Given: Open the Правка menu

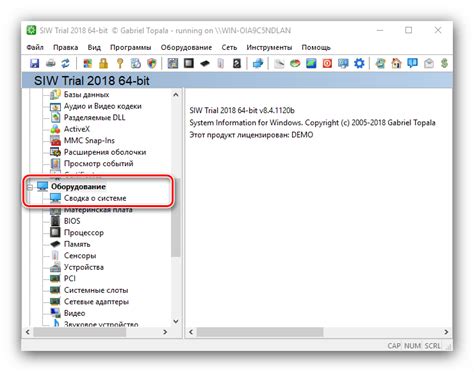Looking at the screenshot, I should click(x=66, y=47).
